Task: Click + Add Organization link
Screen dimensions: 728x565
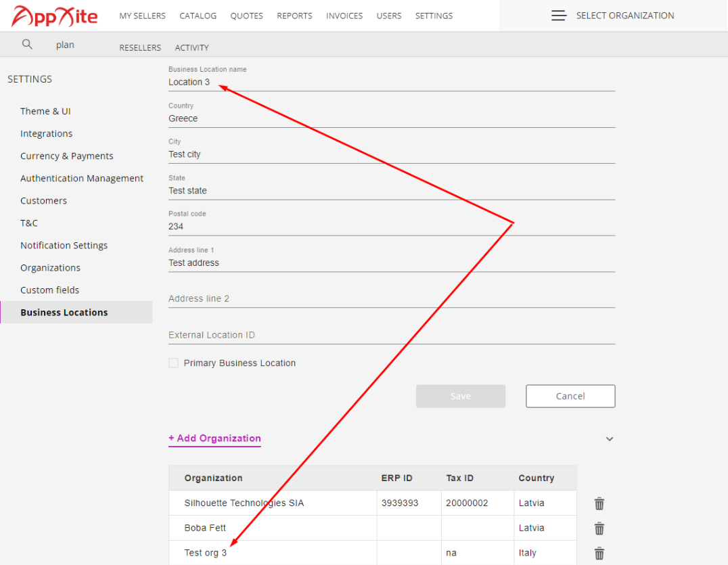Action: (x=214, y=438)
